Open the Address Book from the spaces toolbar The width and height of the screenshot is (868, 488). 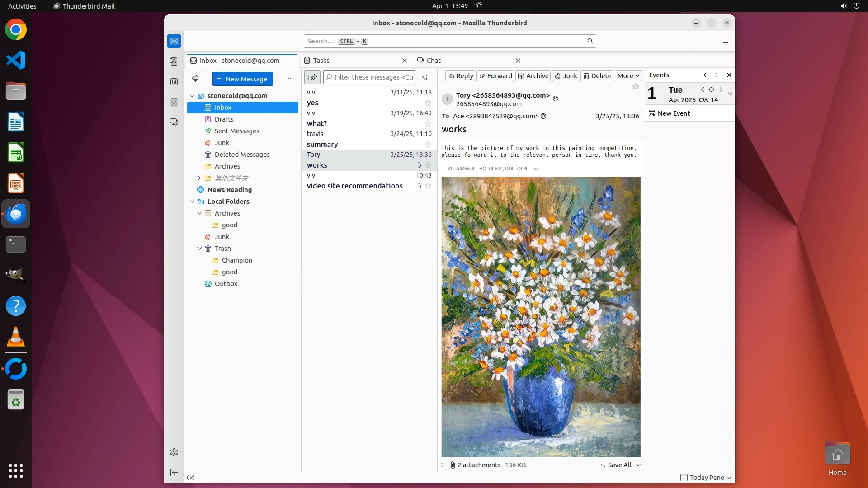coord(174,61)
